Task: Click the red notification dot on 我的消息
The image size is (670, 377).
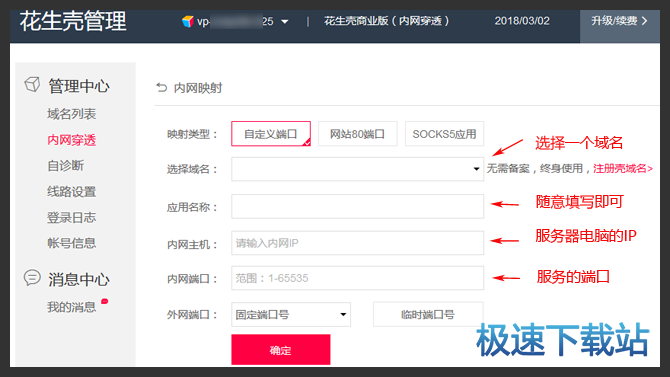Action: (x=104, y=301)
